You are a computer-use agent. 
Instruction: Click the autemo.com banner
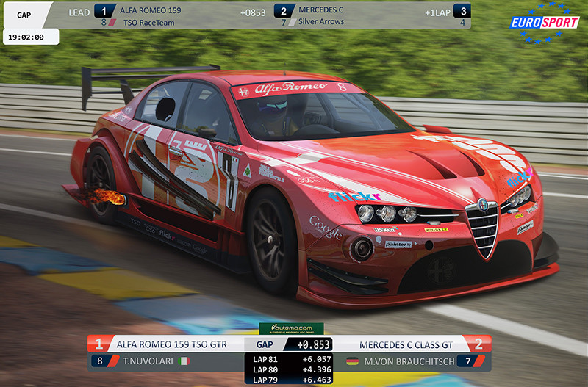click(x=291, y=328)
